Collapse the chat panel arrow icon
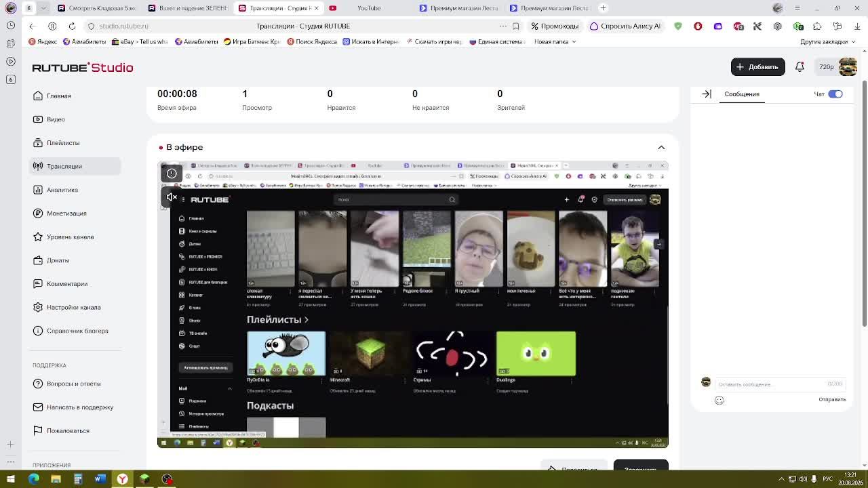868x488 pixels. pos(707,94)
